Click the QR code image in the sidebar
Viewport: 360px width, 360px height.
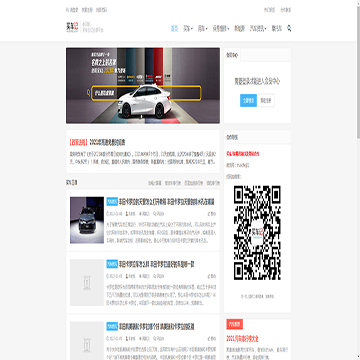pyautogui.click(x=257, y=232)
